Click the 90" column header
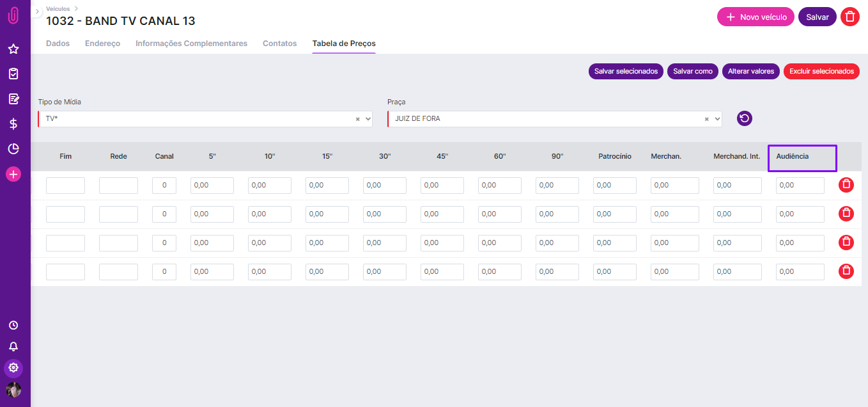The image size is (868, 407). click(x=557, y=156)
